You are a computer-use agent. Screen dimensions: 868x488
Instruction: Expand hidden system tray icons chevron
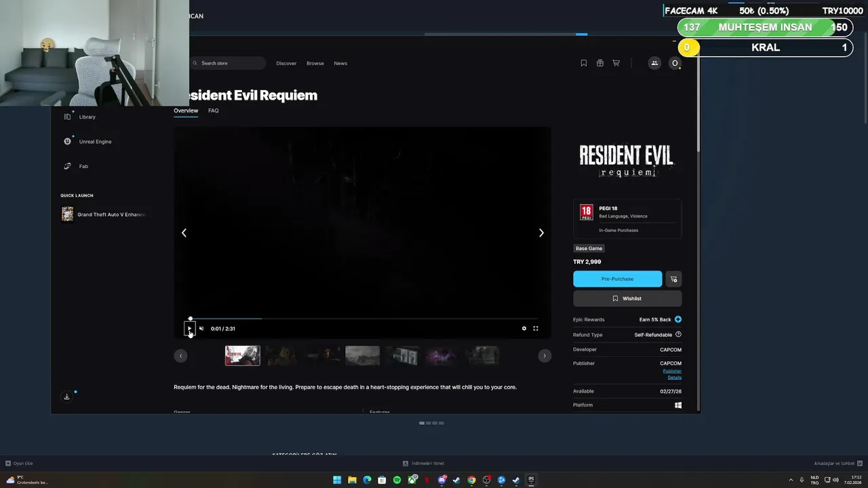pyautogui.click(x=791, y=480)
